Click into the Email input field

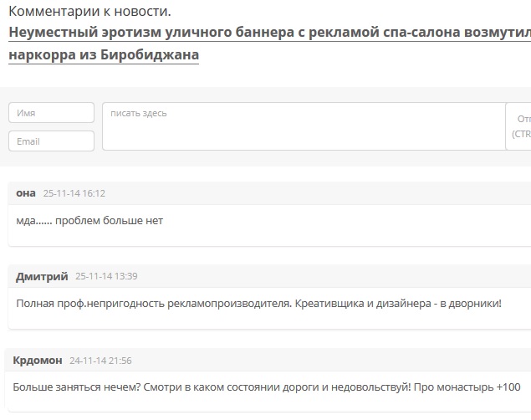click(51, 141)
